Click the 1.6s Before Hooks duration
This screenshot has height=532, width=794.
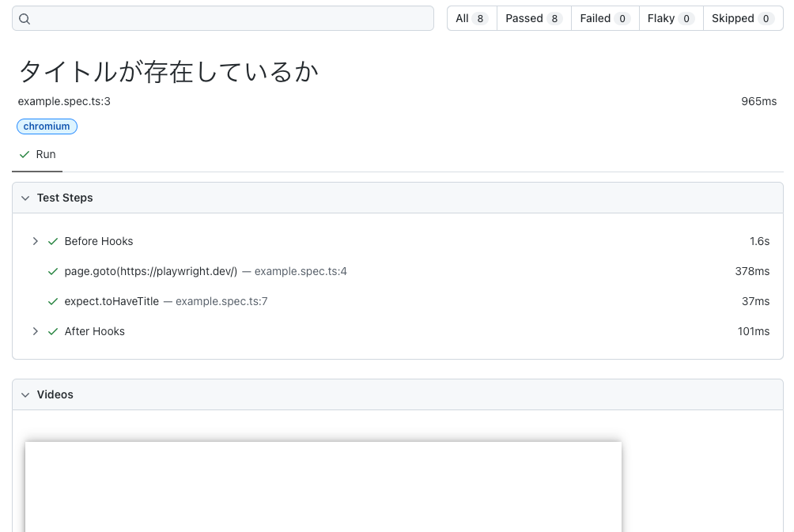[759, 241]
